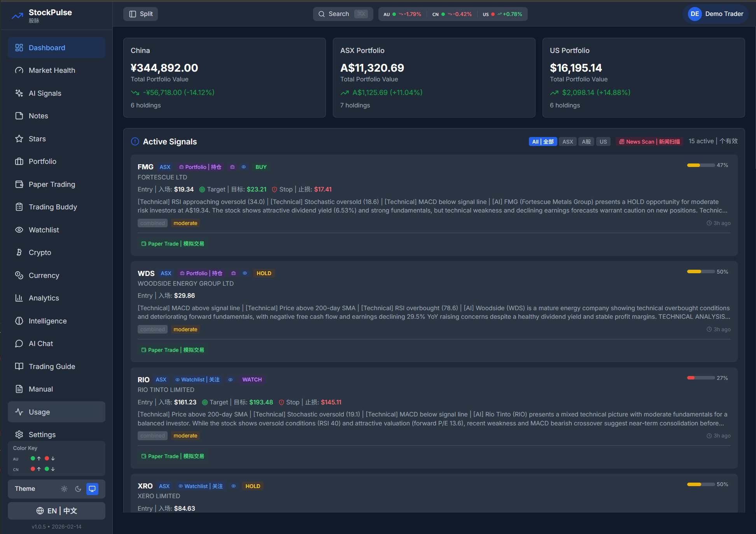The width and height of the screenshot is (756, 534).
Task: Select Market Health in the sidebar
Action: 52,70
